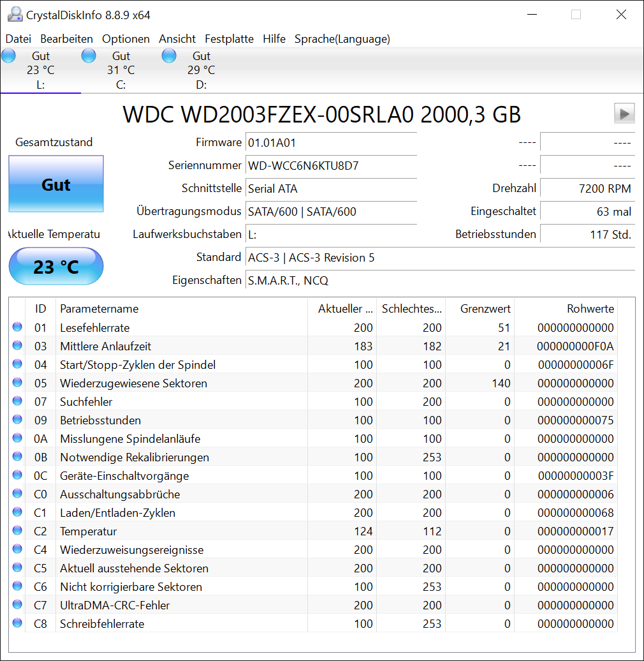Click status dot for Geräte-Einschaltvorgänge row
The width and height of the screenshot is (644, 661).
coord(17,475)
